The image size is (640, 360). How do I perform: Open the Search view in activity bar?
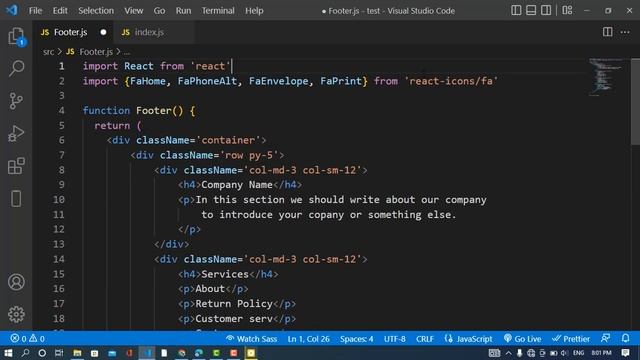[16, 68]
